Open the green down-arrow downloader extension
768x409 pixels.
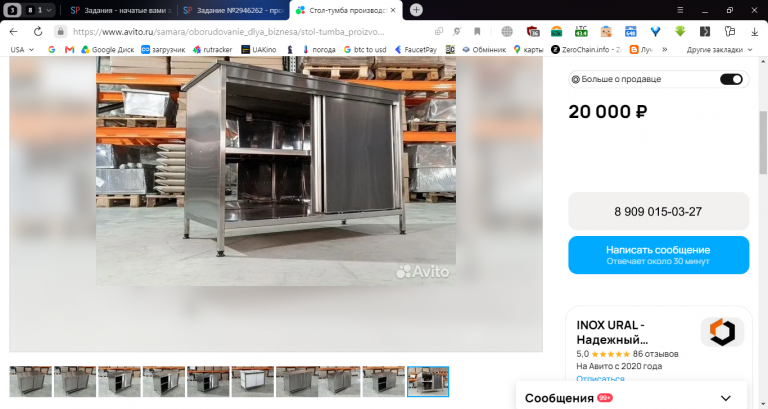point(680,31)
